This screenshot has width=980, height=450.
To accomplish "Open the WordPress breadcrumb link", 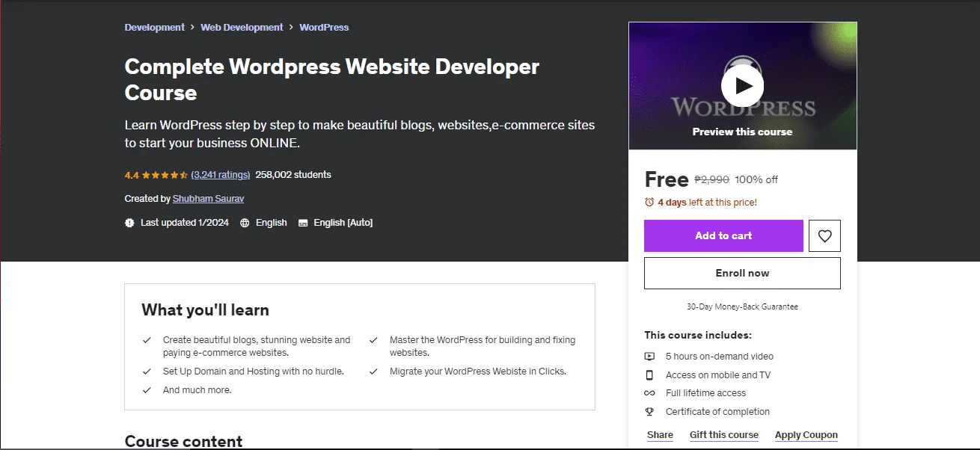I will pos(324,27).
